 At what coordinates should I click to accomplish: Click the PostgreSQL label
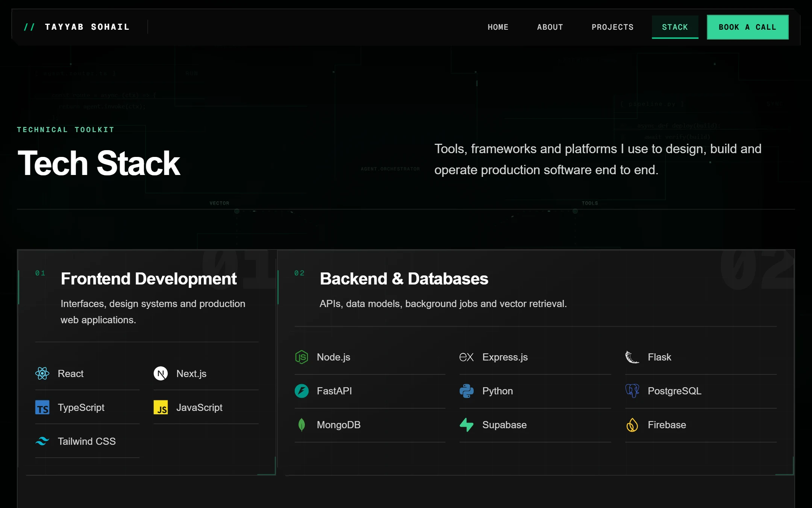(x=674, y=391)
